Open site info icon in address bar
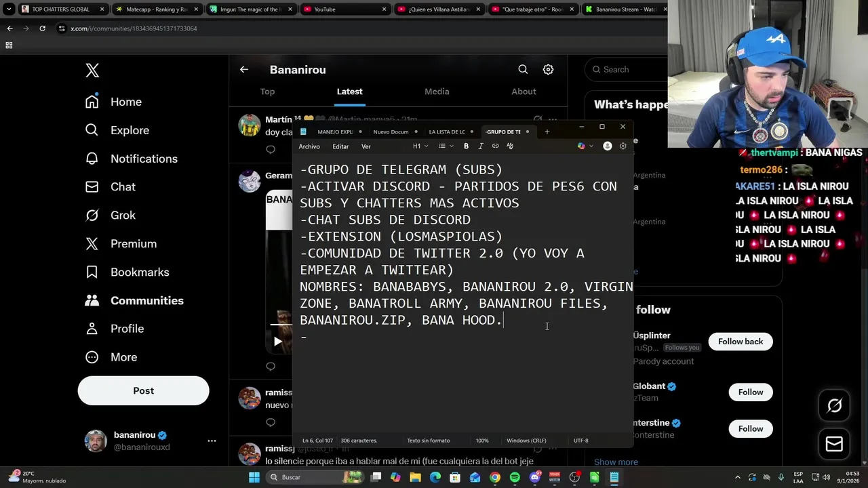The width and height of the screenshot is (868, 488). (x=62, y=28)
